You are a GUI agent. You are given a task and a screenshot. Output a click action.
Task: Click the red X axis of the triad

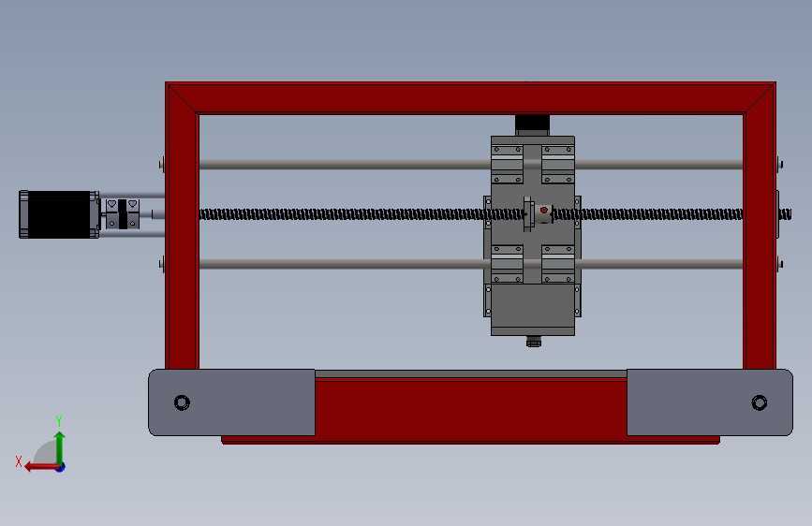(x=40, y=467)
